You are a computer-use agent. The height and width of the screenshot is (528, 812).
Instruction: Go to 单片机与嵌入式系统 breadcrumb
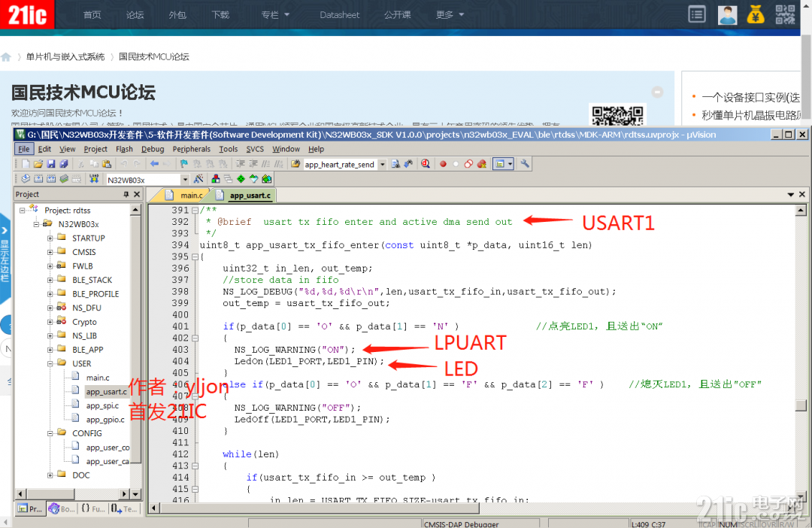(65, 56)
